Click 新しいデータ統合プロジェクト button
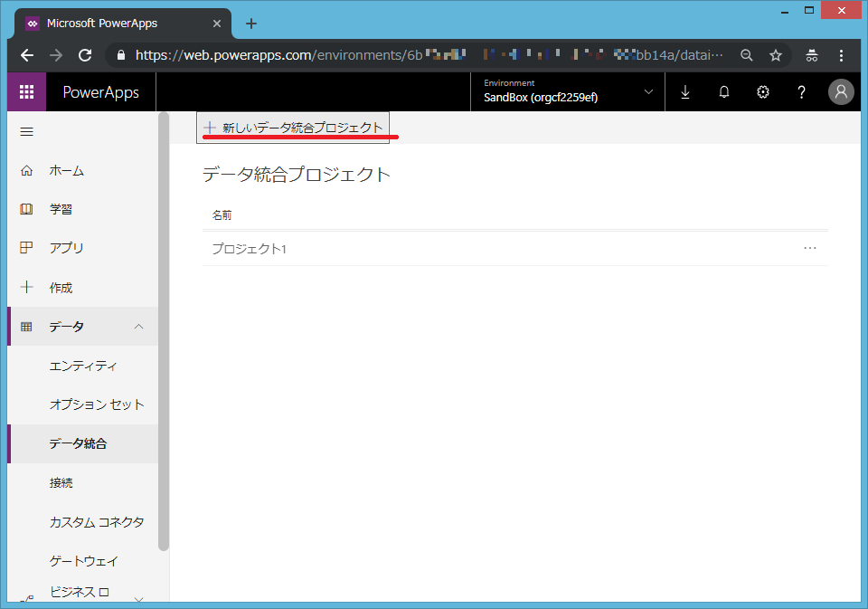The height and width of the screenshot is (609, 868). pos(293,128)
